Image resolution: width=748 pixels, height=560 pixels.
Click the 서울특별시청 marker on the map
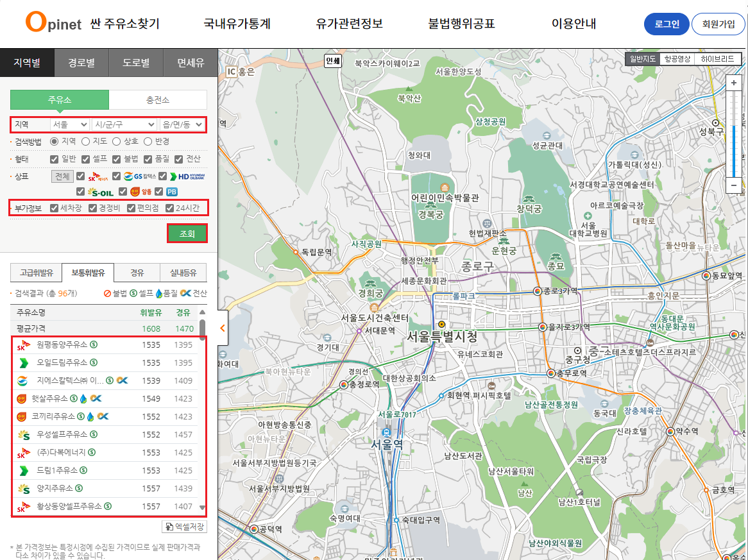(441, 325)
